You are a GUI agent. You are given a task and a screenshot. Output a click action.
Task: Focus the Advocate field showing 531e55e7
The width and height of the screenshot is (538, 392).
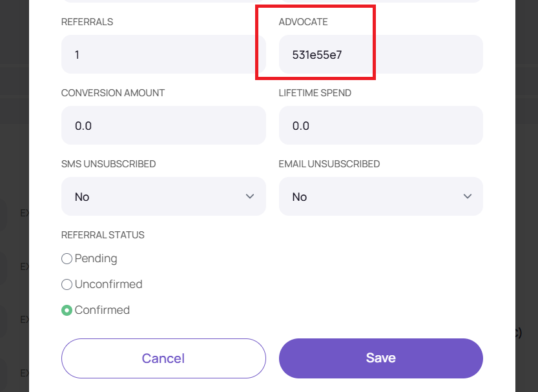click(380, 54)
